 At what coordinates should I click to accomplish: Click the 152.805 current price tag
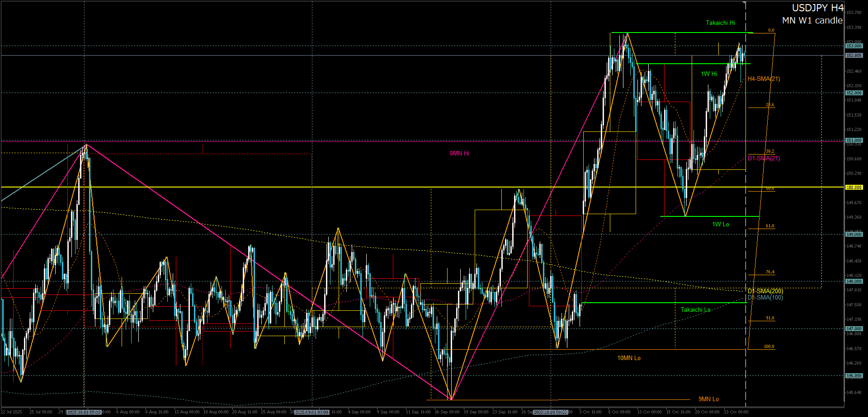[854, 56]
